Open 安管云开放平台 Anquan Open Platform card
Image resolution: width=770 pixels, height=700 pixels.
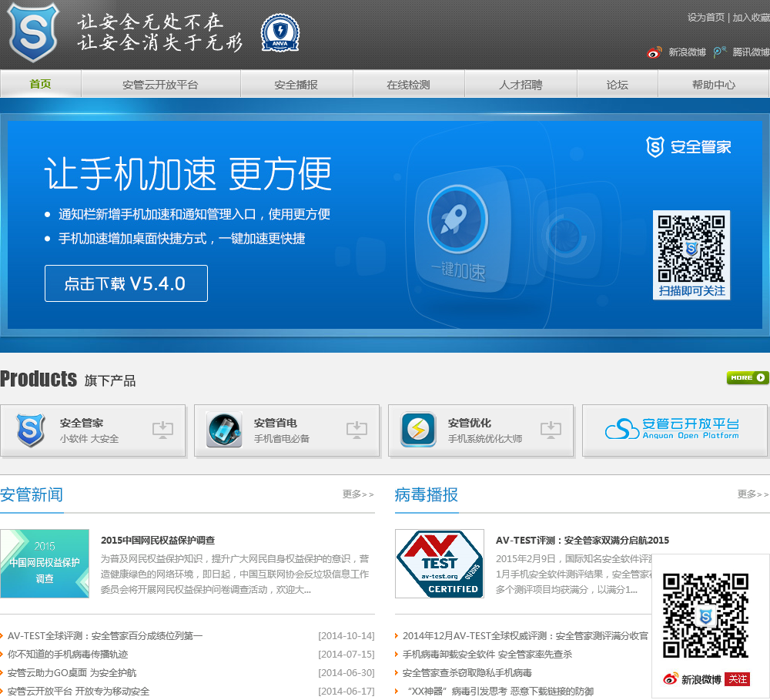675,430
